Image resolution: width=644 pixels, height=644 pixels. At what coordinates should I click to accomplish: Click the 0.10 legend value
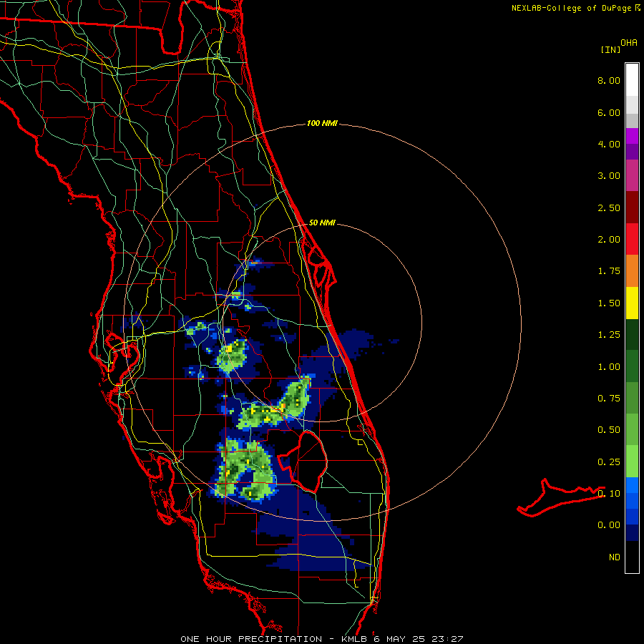(609, 493)
